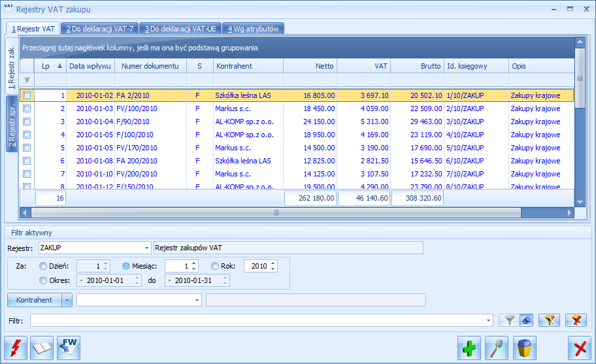This screenshot has width=596, height=364.
Task: Click the filter row funnel icon in grid
Action: [27, 80]
